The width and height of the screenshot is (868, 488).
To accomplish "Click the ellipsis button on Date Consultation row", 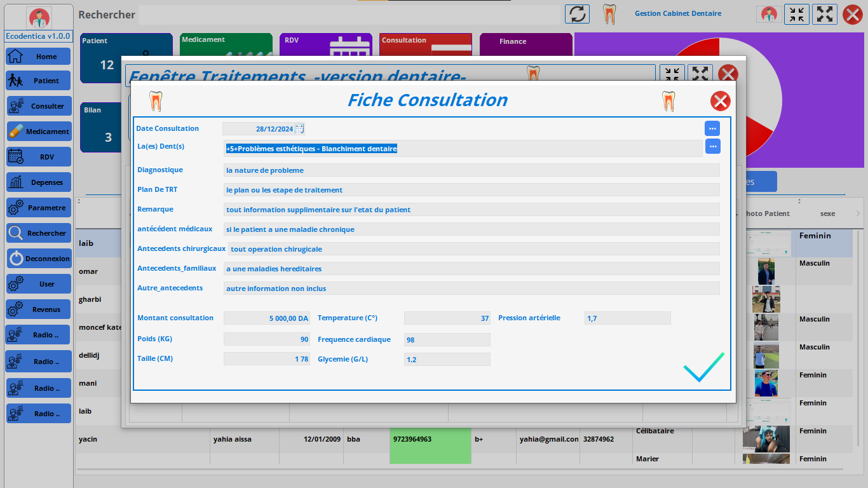I will [712, 128].
